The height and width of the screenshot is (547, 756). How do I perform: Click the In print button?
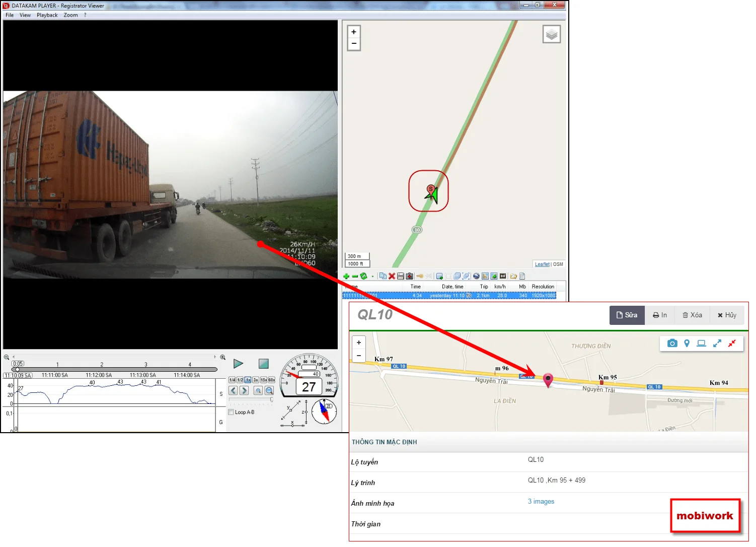pos(660,315)
